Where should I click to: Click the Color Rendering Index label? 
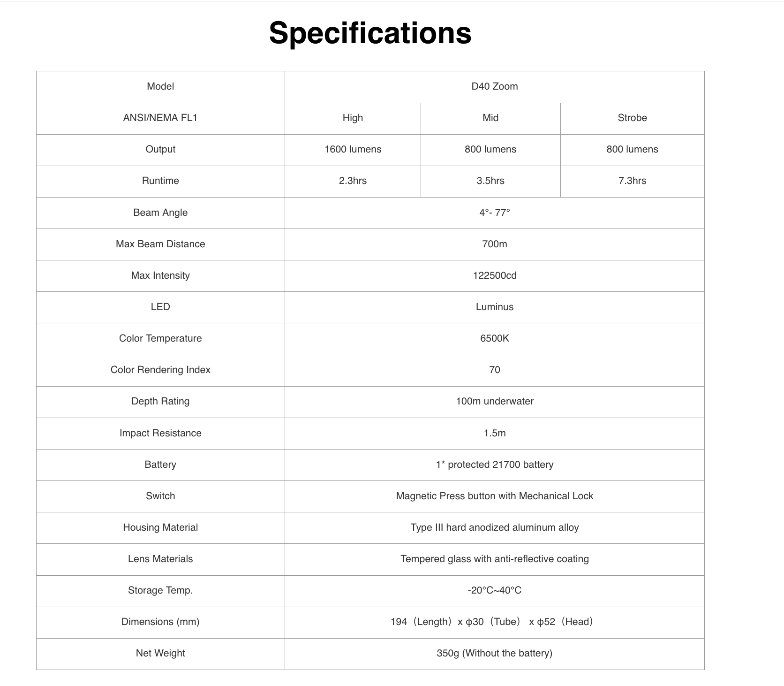tap(160, 370)
